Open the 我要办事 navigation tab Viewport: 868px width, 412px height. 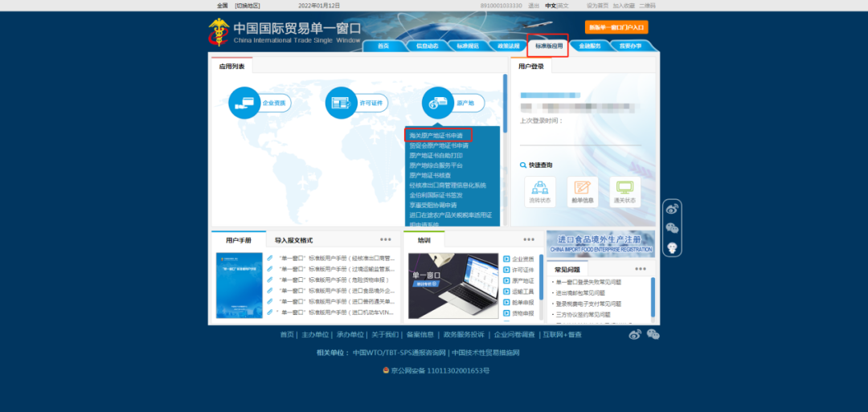pyautogui.click(x=630, y=46)
